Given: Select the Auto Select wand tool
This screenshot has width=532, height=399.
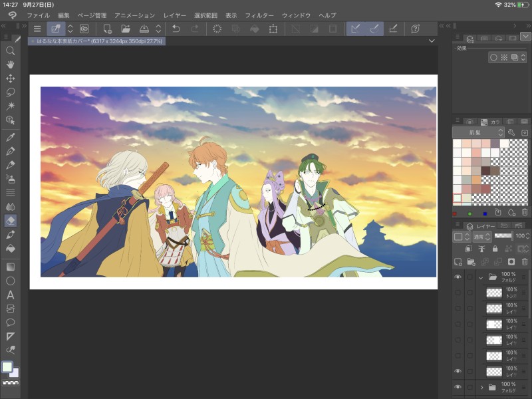Looking at the screenshot, I should (x=10, y=106).
